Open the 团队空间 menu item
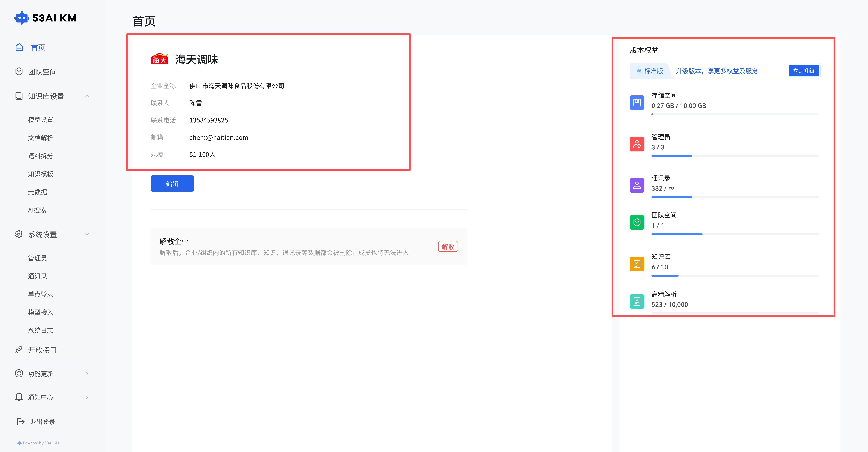This screenshot has height=452, width=868. [x=42, y=72]
